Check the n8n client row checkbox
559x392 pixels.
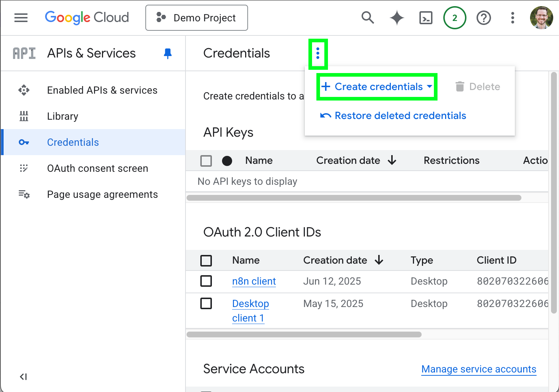(x=206, y=281)
